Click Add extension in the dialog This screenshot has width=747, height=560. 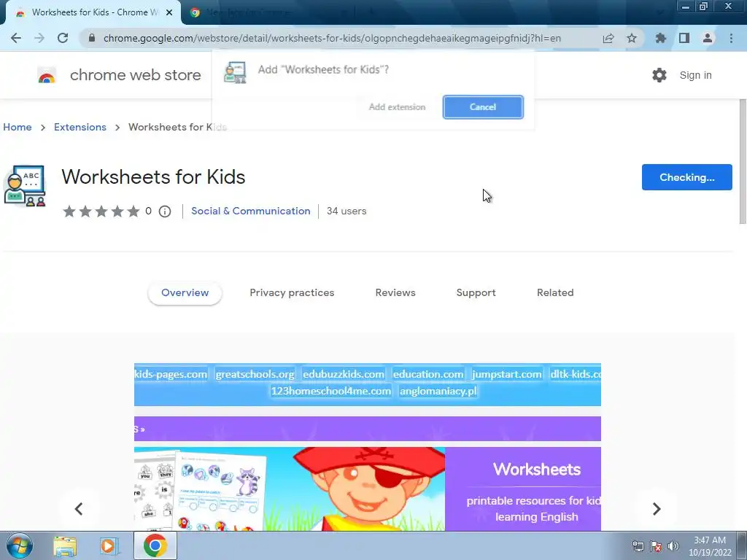pyautogui.click(x=398, y=107)
